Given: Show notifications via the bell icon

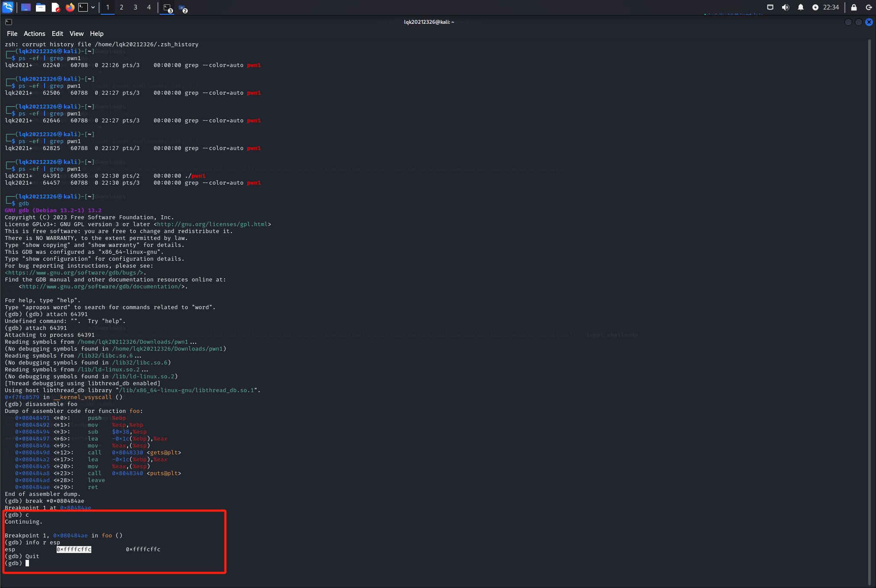Looking at the screenshot, I should 800,7.
